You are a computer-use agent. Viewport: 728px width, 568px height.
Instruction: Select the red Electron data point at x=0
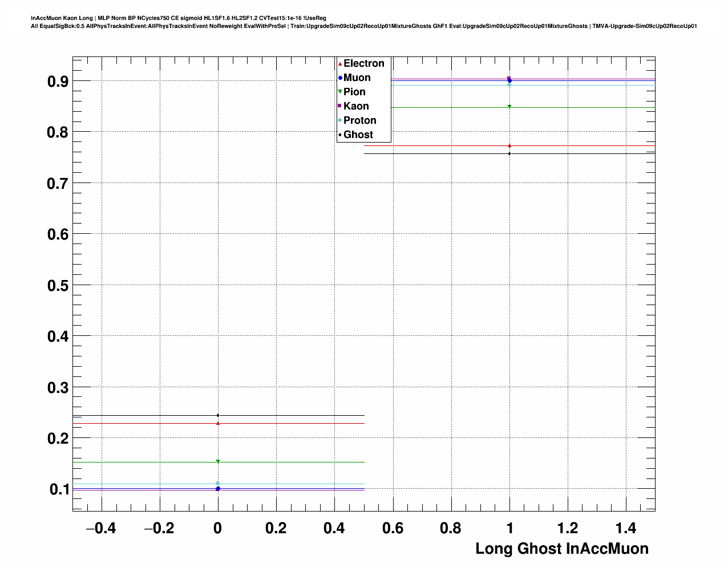pyautogui.click(x=218, y=423)
